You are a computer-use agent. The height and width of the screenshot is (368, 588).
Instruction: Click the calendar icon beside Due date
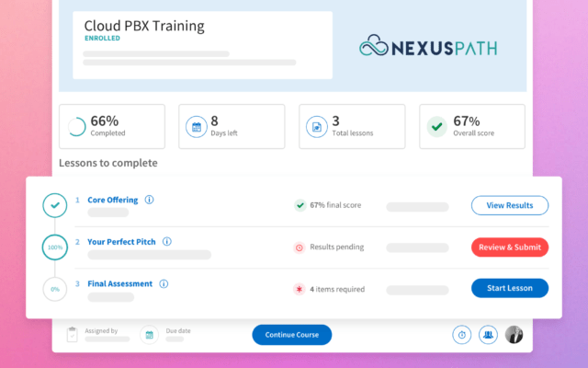149,335
